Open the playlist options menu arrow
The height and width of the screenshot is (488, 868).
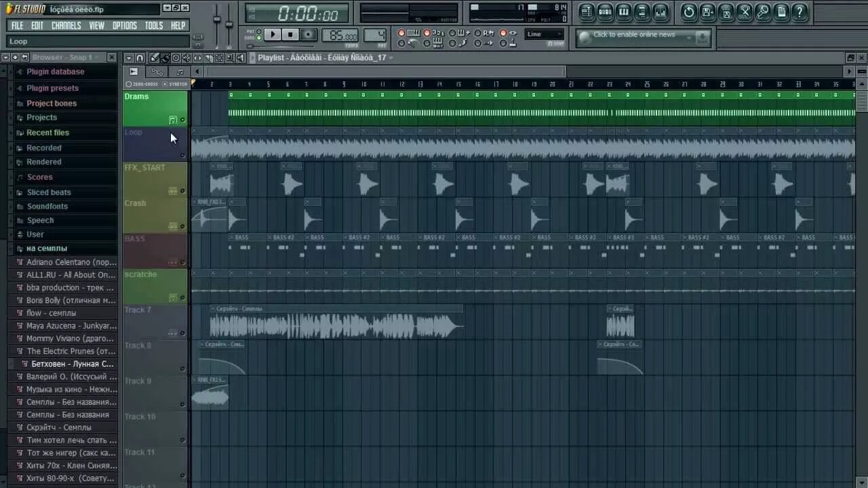tap(129, 58)
